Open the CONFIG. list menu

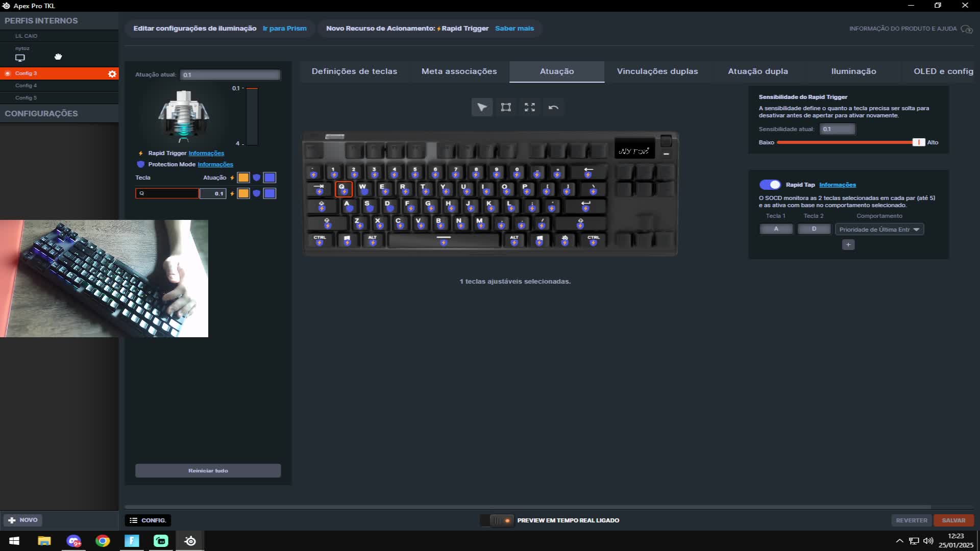(x=148, y=520)
